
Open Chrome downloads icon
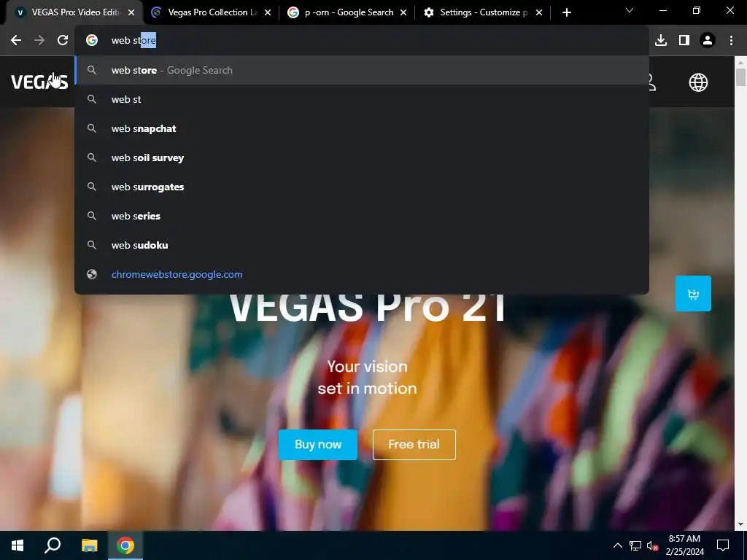point(661,41)
